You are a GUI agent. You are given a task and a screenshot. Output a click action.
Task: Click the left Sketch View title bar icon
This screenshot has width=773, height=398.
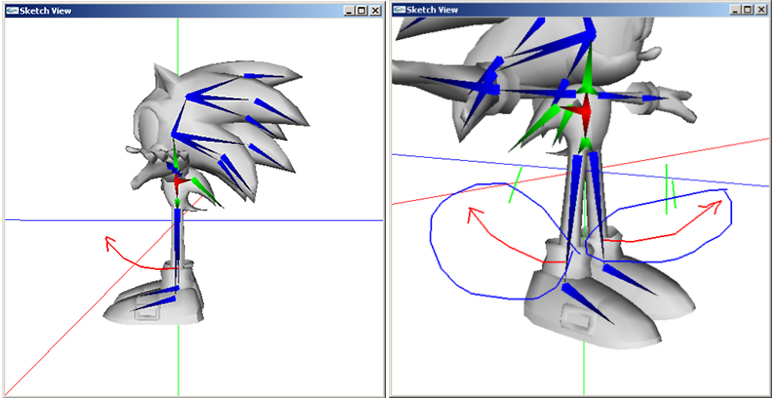click(12, 11)
